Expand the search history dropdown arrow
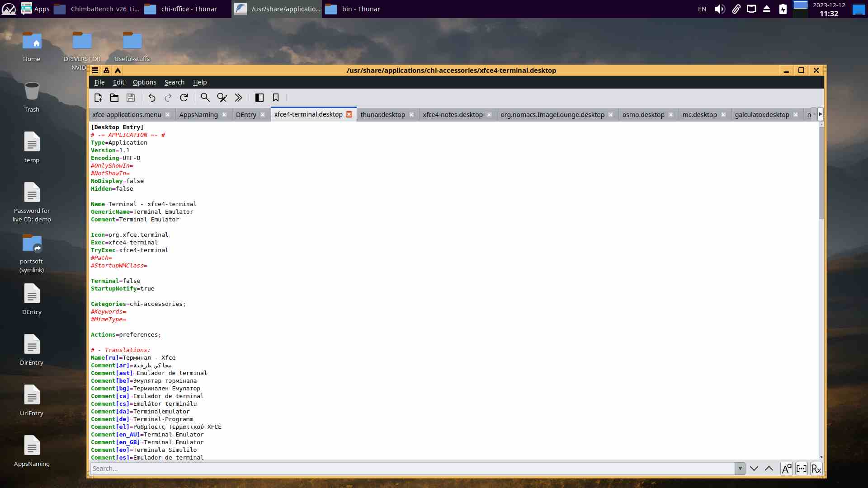 [740, 469]
